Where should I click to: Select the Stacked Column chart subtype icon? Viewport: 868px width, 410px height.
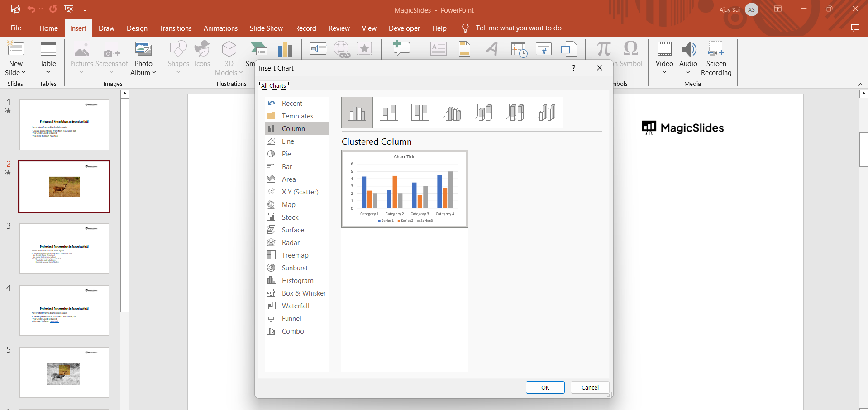(x=388, y=113)
